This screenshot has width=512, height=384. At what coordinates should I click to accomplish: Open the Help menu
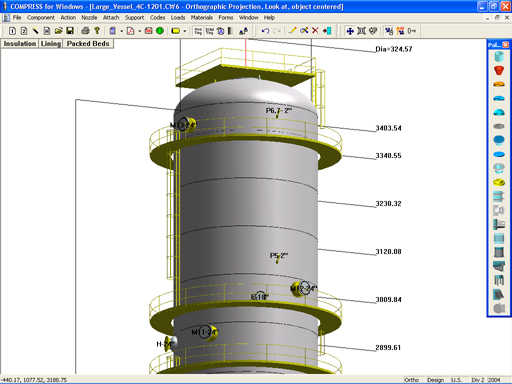coord(269,18)
